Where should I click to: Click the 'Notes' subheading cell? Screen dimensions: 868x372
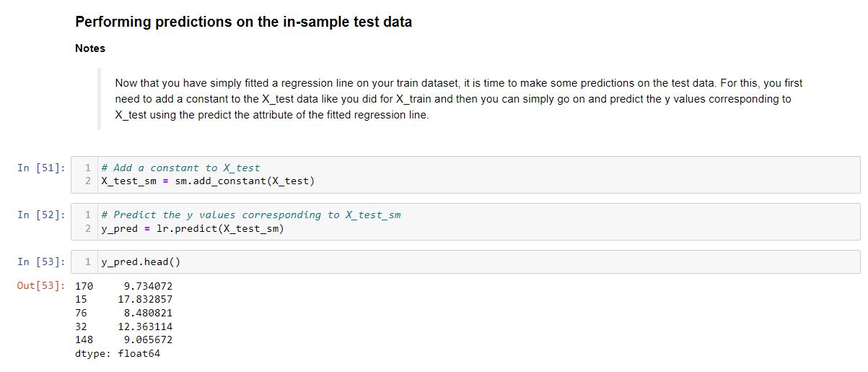[90, 48]
